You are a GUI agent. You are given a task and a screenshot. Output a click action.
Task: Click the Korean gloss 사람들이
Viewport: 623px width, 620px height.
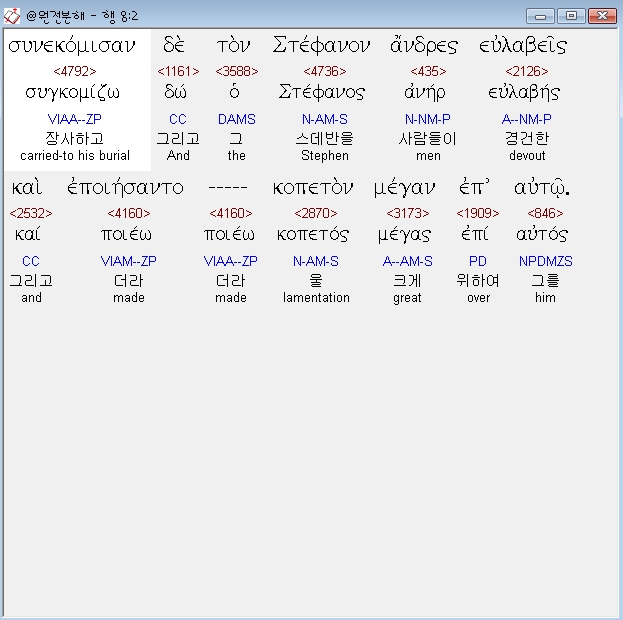428,138
